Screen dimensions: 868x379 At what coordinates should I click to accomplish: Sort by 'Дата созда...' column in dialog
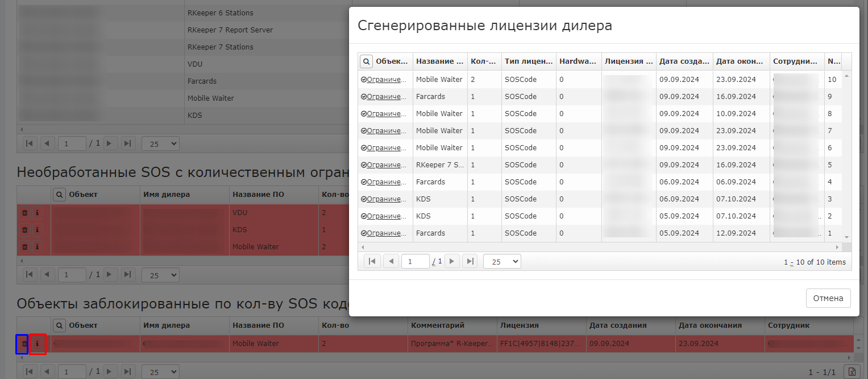[684, 61]
